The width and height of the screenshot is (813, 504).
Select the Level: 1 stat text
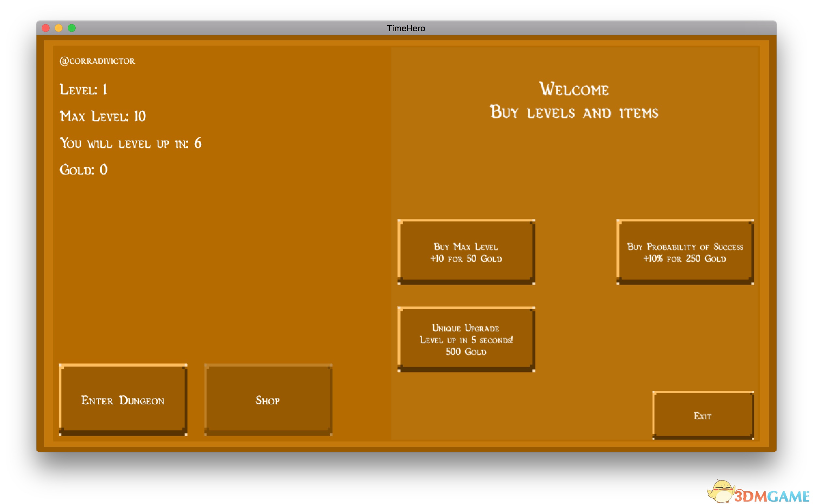pos(83,90)
